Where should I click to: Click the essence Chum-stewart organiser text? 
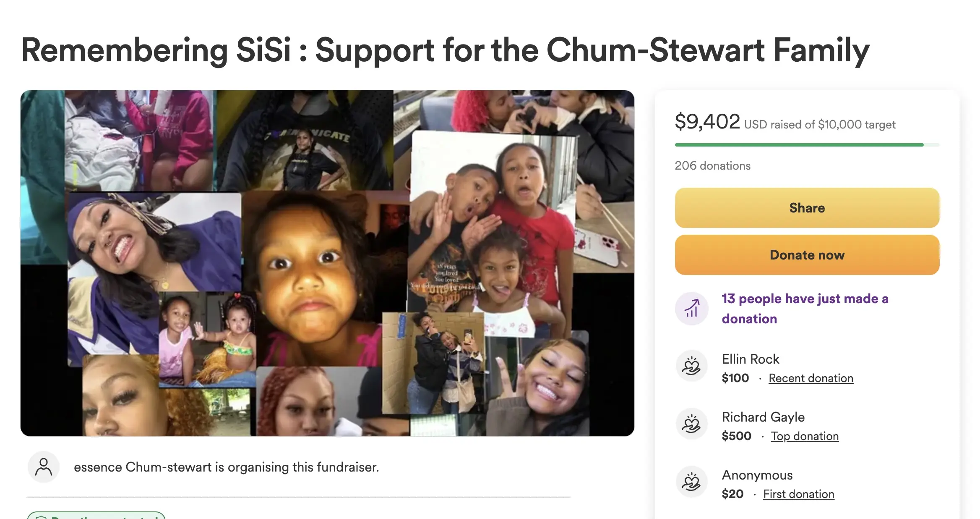[x=226, y=467]
